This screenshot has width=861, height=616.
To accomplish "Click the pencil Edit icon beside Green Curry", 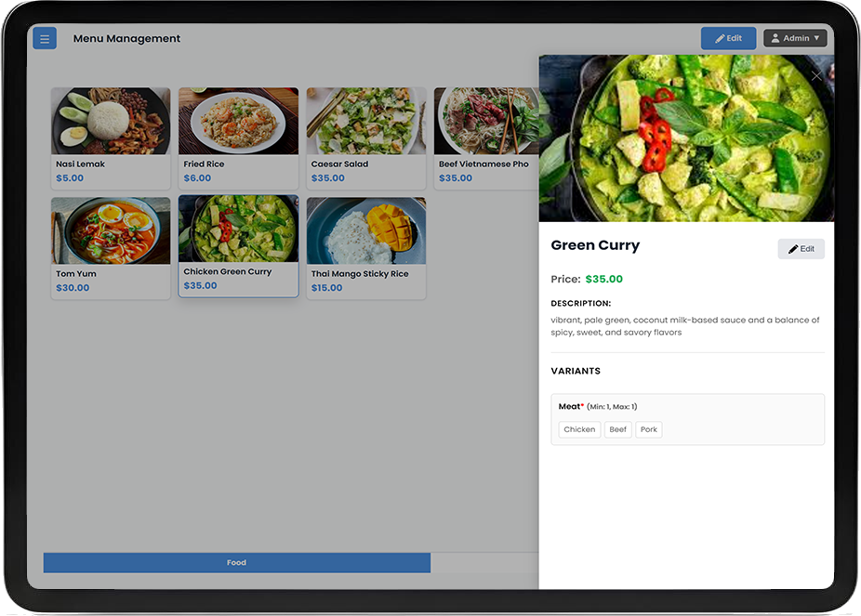I will tap(794, 248).
